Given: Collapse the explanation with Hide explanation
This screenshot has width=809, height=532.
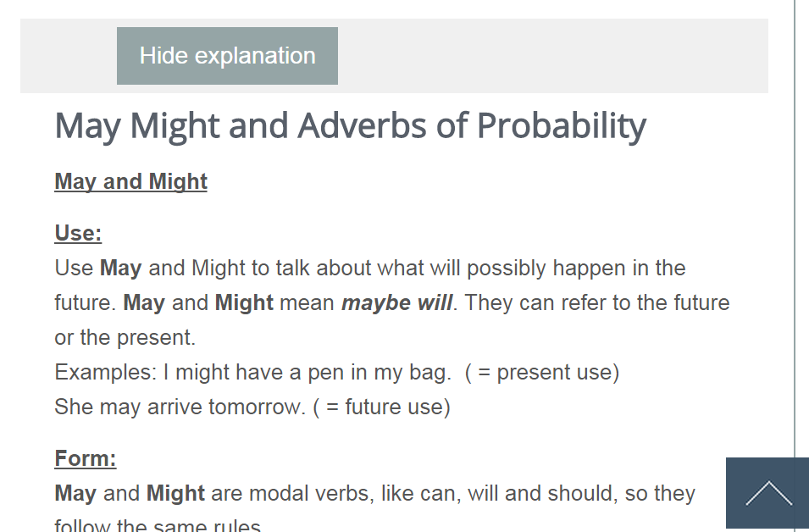Looking at the screenshot, I should tap(226, 55).
